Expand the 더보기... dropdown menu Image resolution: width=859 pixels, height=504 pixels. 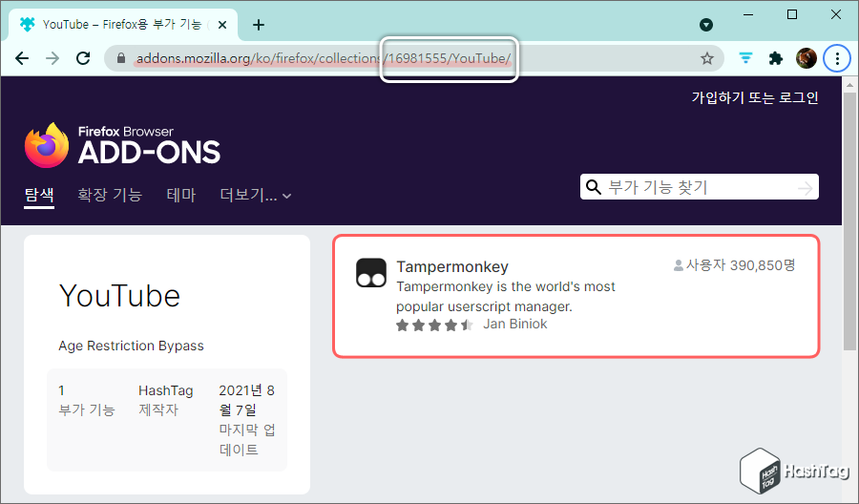click(x=255, y=195)
